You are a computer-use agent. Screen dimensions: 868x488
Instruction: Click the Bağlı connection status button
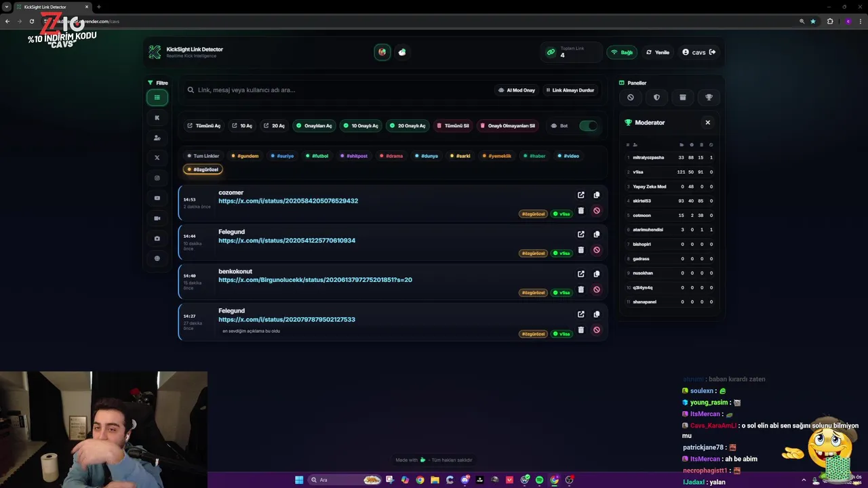coord(622,52)
